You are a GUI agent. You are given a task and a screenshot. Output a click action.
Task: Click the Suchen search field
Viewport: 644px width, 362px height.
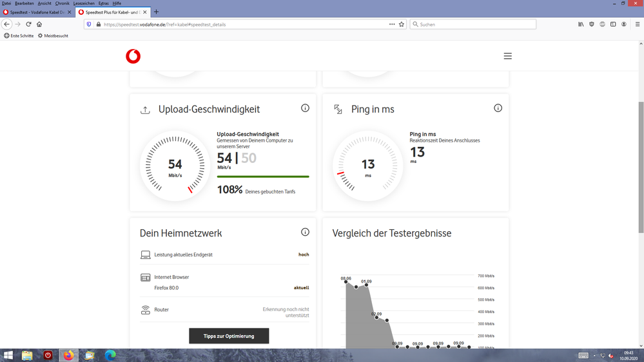click(x=473, y=24)
